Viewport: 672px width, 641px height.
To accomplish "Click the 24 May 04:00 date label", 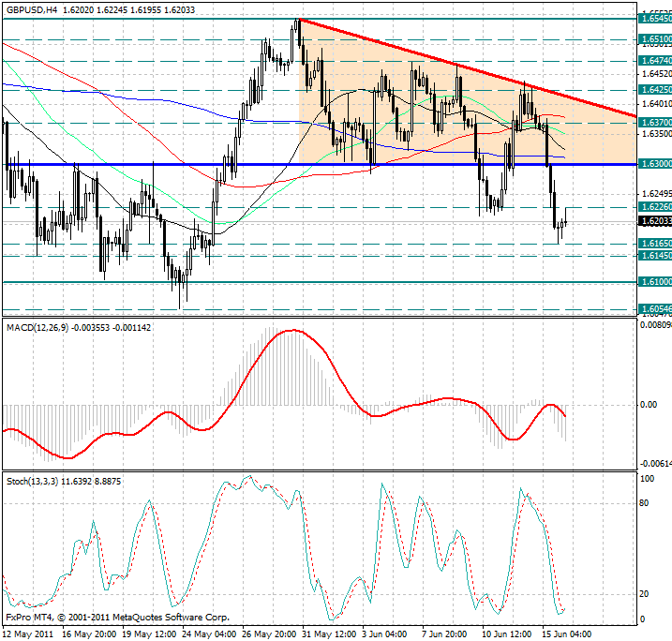I will coord(209,634).
